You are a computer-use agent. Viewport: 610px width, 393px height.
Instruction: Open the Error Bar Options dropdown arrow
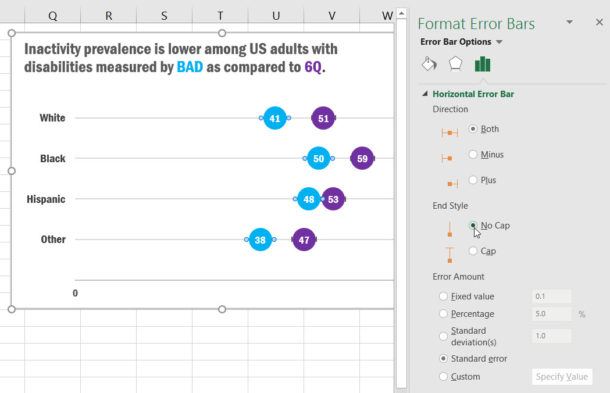(x=499, y=42)
